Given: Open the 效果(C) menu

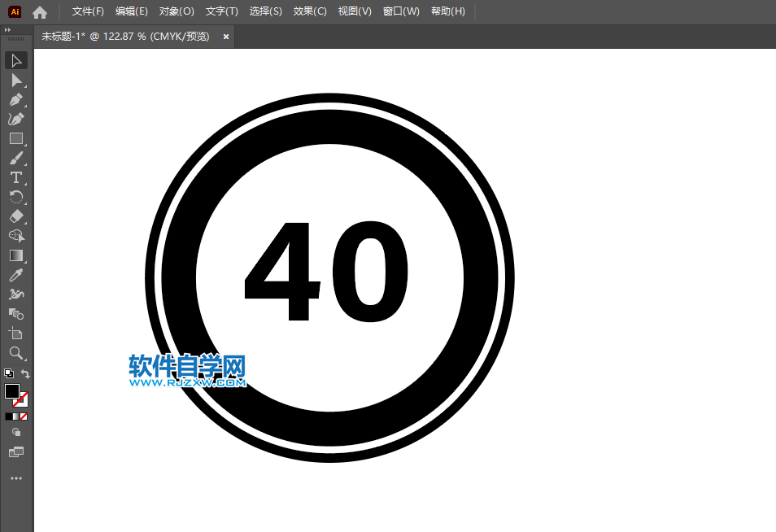Looking at the screenshot, I should pos(310,11).
